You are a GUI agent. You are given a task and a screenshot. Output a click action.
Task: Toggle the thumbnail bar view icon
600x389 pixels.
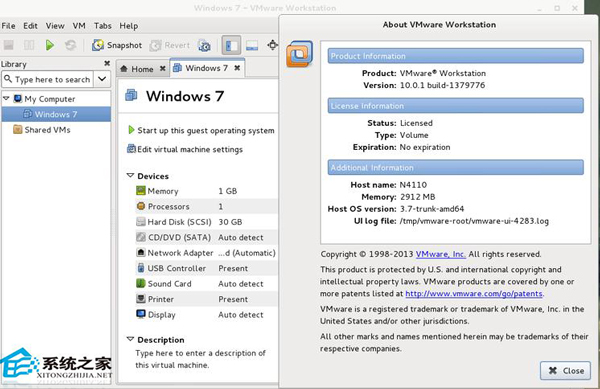coord(252,46)
